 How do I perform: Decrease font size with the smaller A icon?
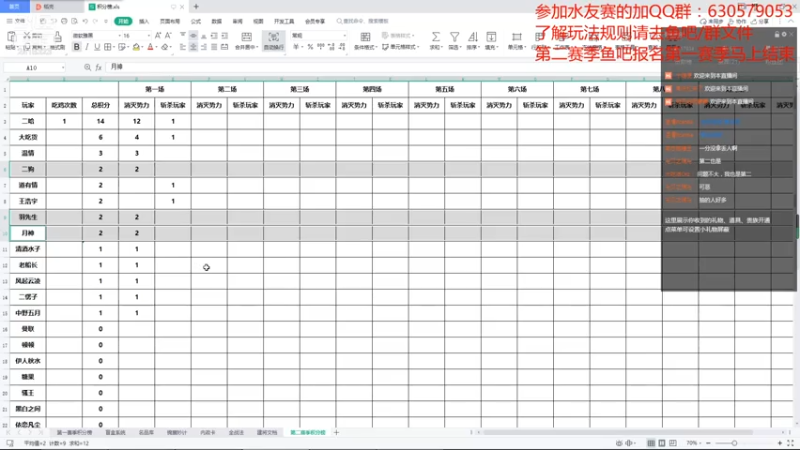pos(168,36)
